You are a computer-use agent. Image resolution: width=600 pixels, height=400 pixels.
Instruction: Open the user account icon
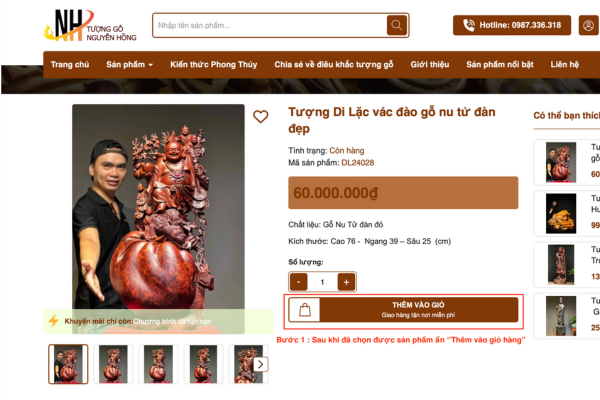[x=588, y=25]
